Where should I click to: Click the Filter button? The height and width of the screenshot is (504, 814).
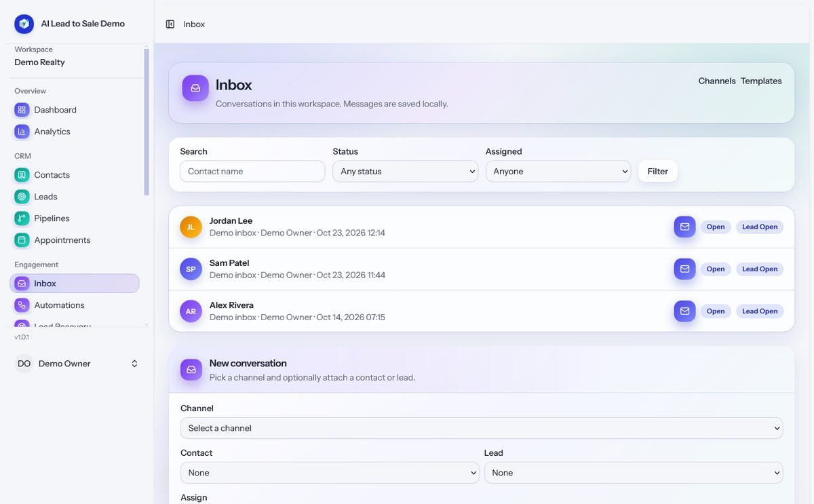click(x=658, y=172)
